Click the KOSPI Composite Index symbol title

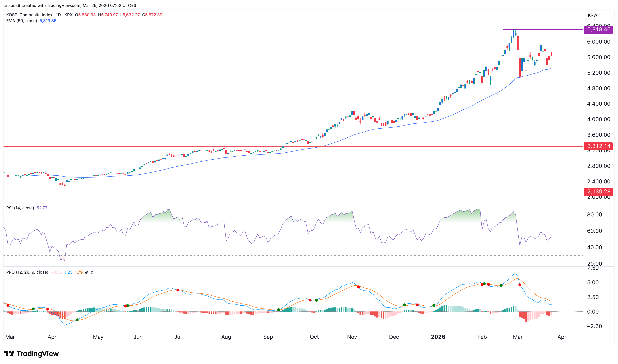click(x=29, y=15)
